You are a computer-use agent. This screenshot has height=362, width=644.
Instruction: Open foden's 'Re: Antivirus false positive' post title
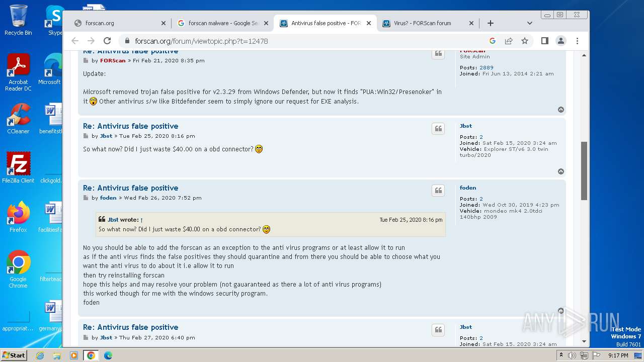pos(131,188)
